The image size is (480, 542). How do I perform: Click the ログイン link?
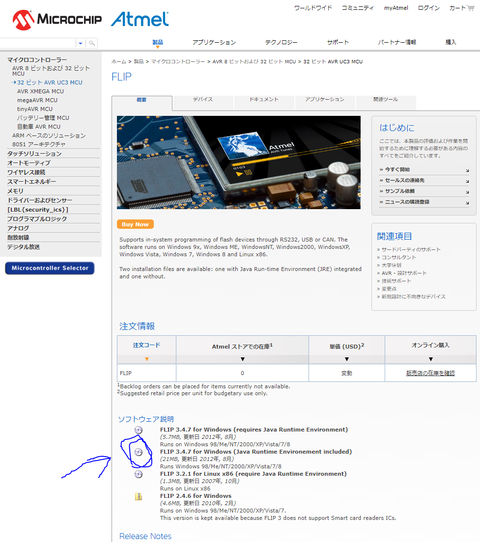[x=429, y=8]
